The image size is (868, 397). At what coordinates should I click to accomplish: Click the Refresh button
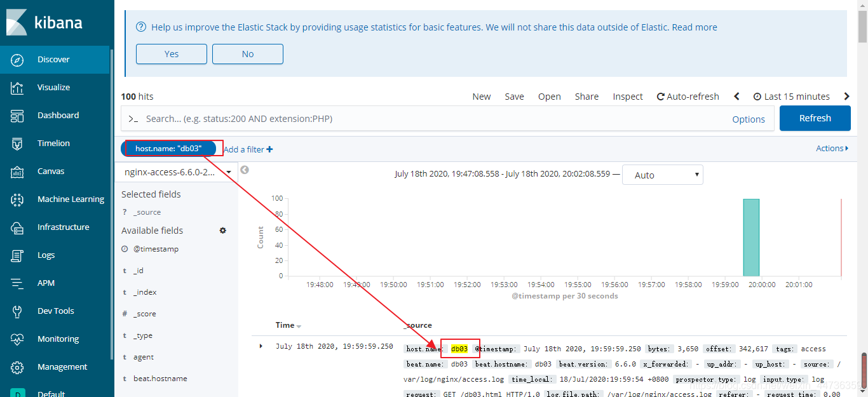(x=815, y=118)
